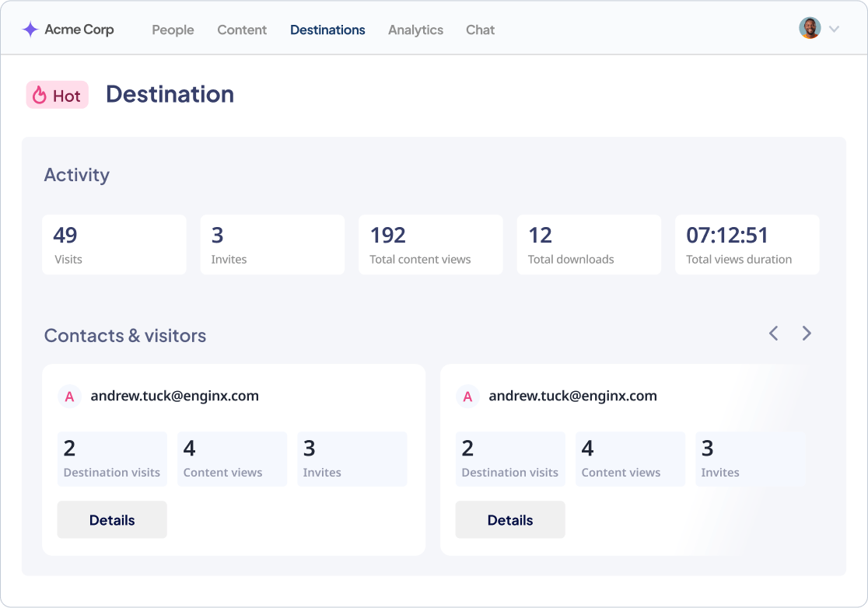The image size is (868, 608).
Task: Select the 192 Total content views card
Action: [430, 245]
